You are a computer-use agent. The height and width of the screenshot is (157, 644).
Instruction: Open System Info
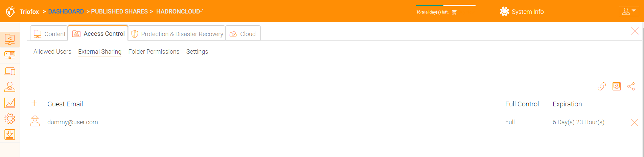[522, 11]
